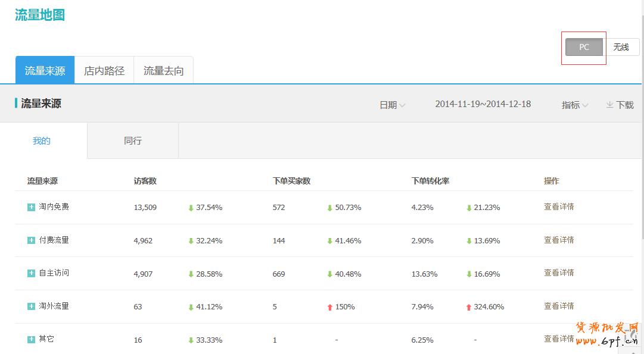Image resolution: width=644 pixels, height=354 pixels.
Task: Select the 我的 sub-tab
Action: click(42, 141)
